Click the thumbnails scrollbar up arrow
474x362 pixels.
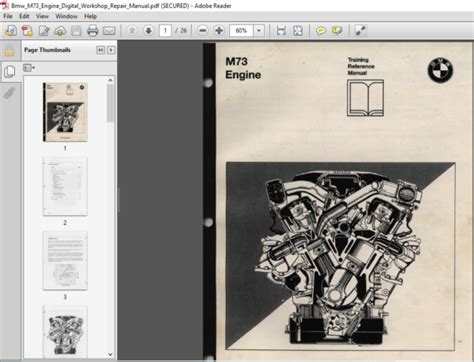[110, 80]
